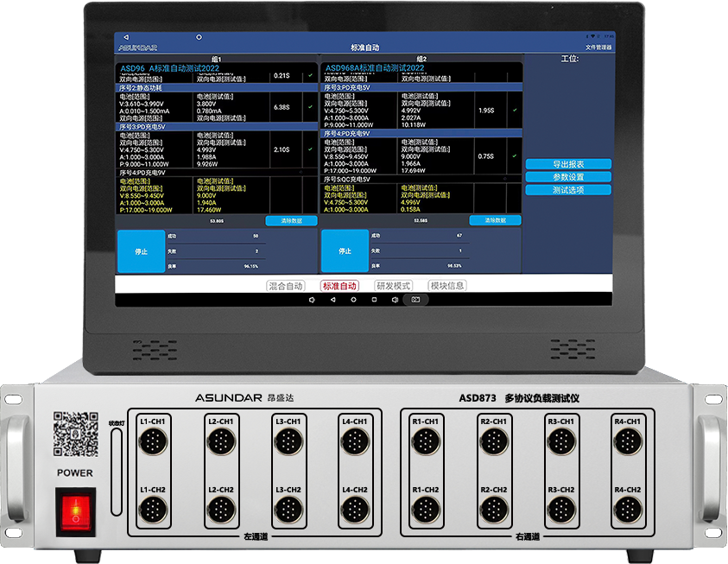Viewport: 728px width, 564px height.
Task: Click the 参数设置 button
Action: tap(568, 177)
